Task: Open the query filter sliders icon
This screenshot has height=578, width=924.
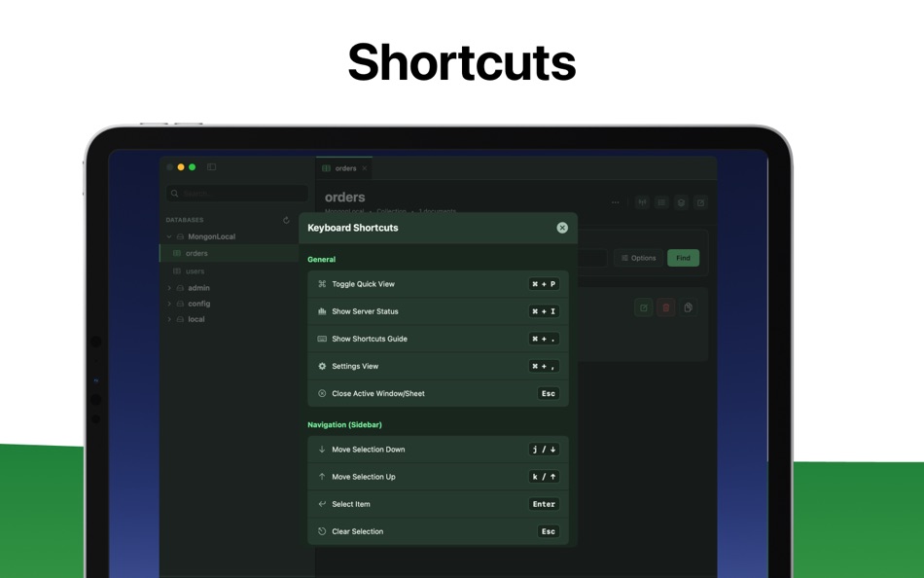Action: click(x=642, y=202)
